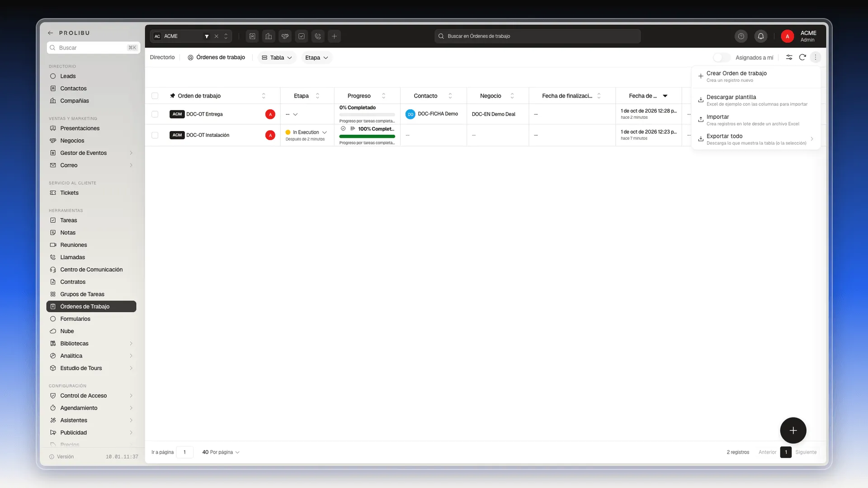
Task: Choose Descargar plantilla menu option
Action: tap(756, 100)
